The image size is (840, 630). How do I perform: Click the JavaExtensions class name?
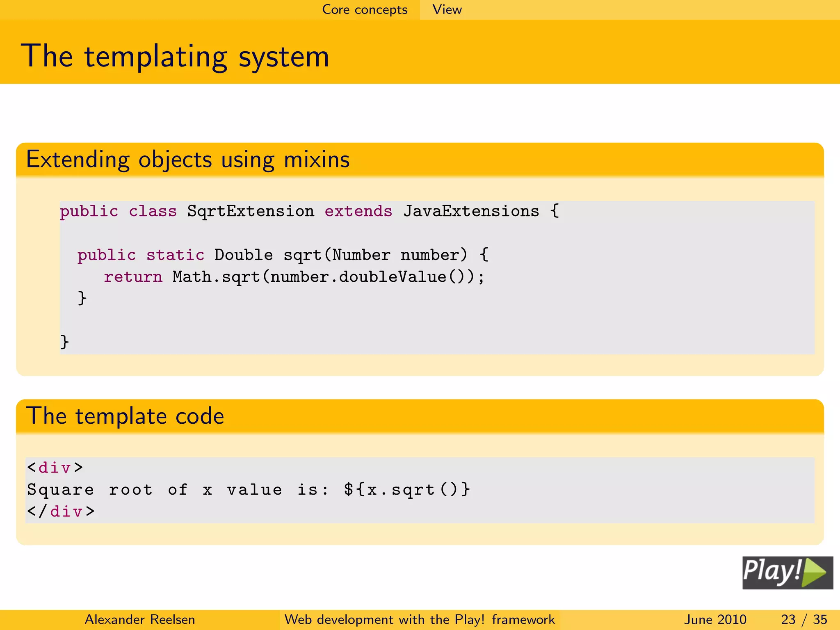(x=471, y=211)
